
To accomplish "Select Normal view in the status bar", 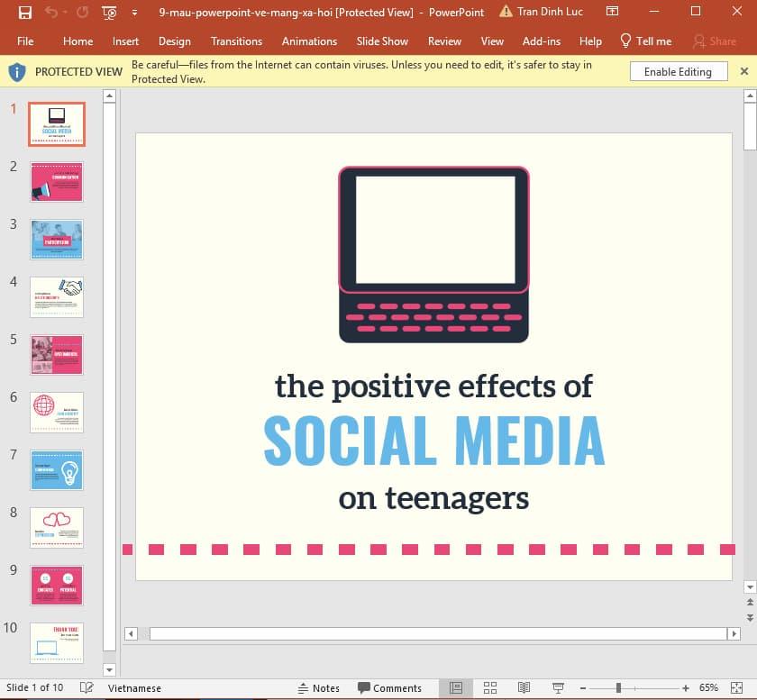I will point(458,687).
